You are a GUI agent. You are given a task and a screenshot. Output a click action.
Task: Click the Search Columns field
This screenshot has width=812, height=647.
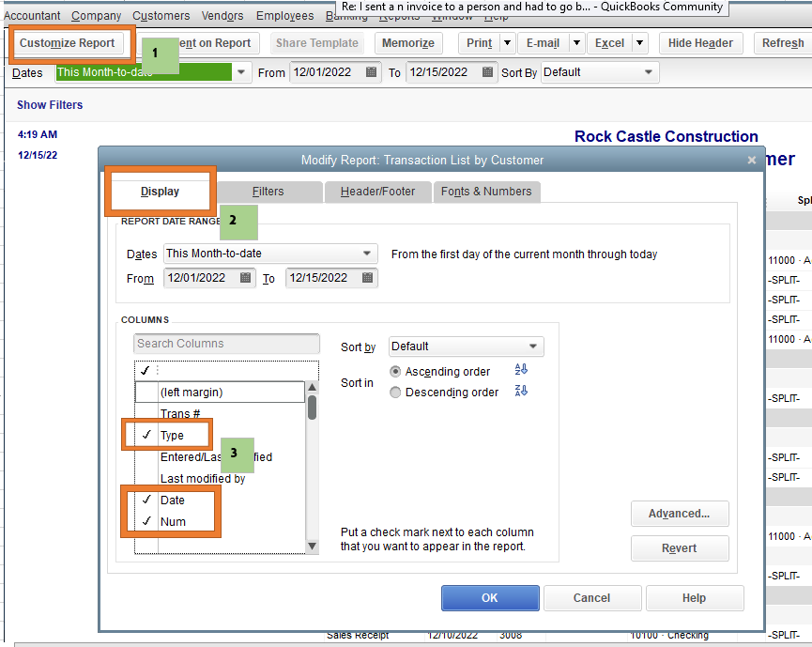click(x=226, y=344)
